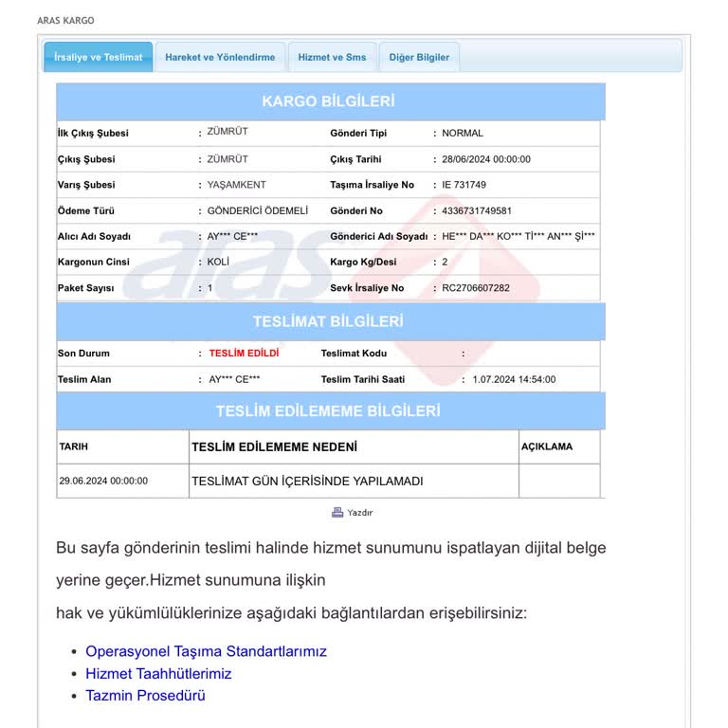The image size is (728, 728).
Task: Click the Varış Şubesi value YAŞAMKENT
Action: 236,185
